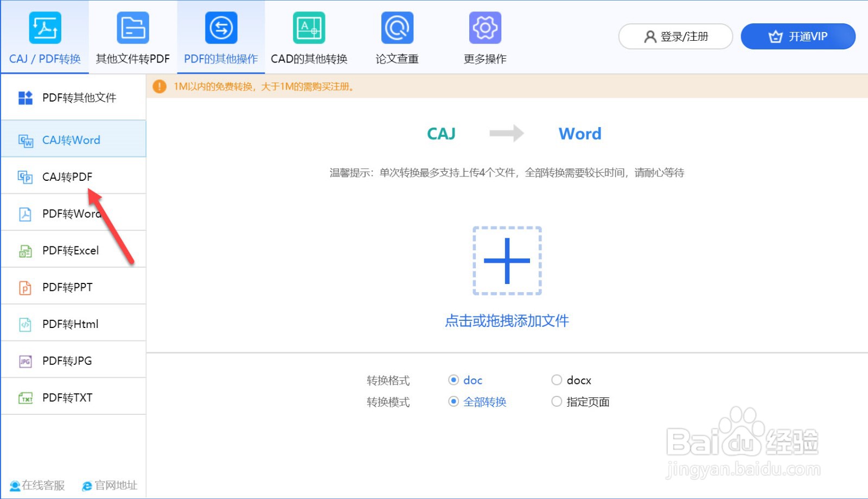Select PDF转PPT in sidebar

point(74,286)
